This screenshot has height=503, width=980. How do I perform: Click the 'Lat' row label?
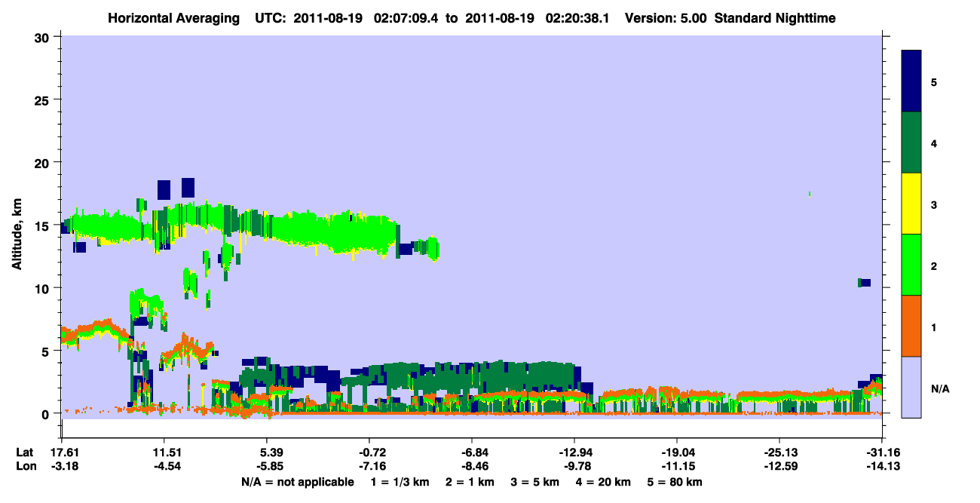pyautogui.click(x=25, y=452)
